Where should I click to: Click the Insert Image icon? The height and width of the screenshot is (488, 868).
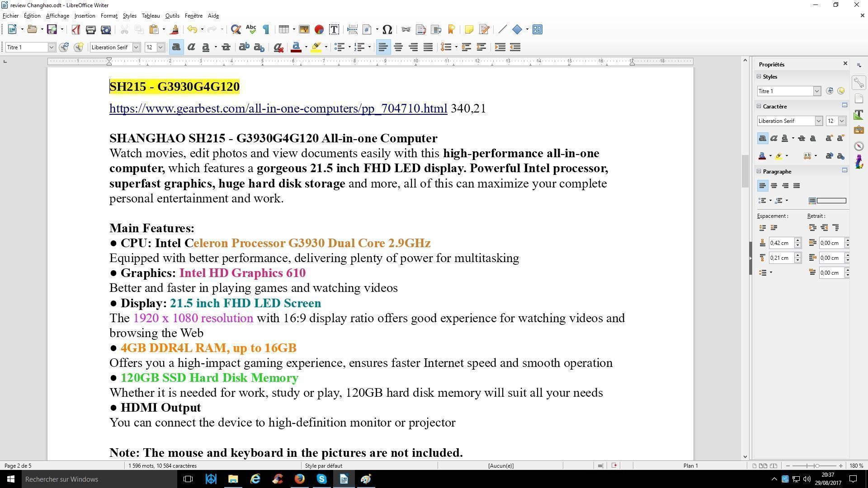point(304,30)
